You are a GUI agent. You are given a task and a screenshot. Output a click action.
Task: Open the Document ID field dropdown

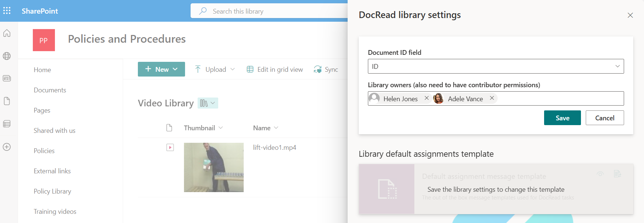[x=496, y=66]
